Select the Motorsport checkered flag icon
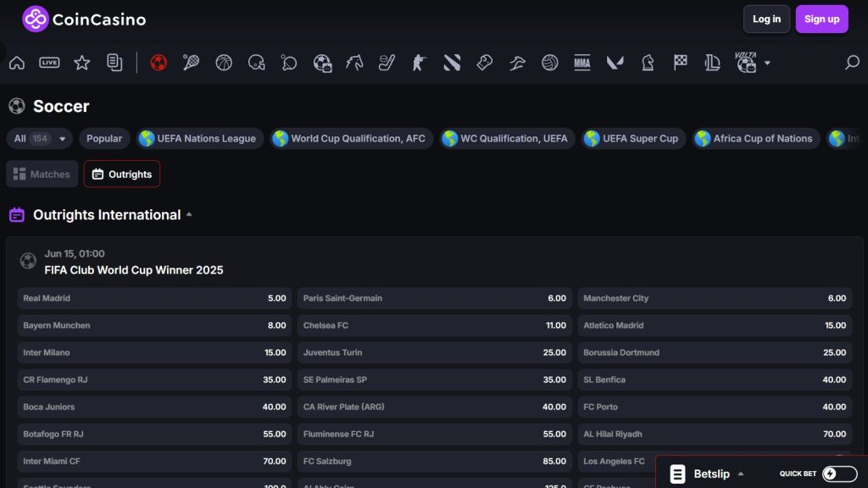The width and height of the screenshot is (868, 488). tap(681, 63)
